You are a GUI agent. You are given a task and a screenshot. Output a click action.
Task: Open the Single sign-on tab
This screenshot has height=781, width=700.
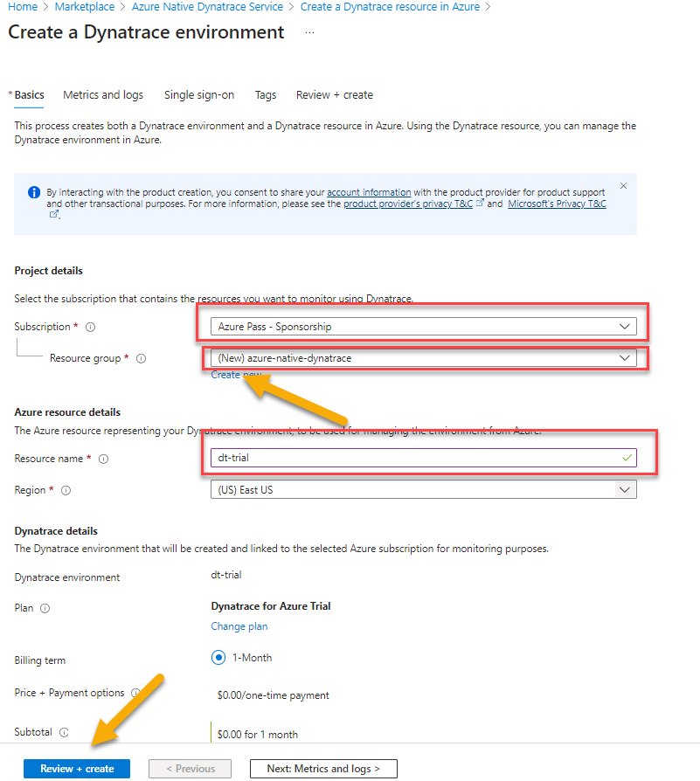[x=199, y=95]
